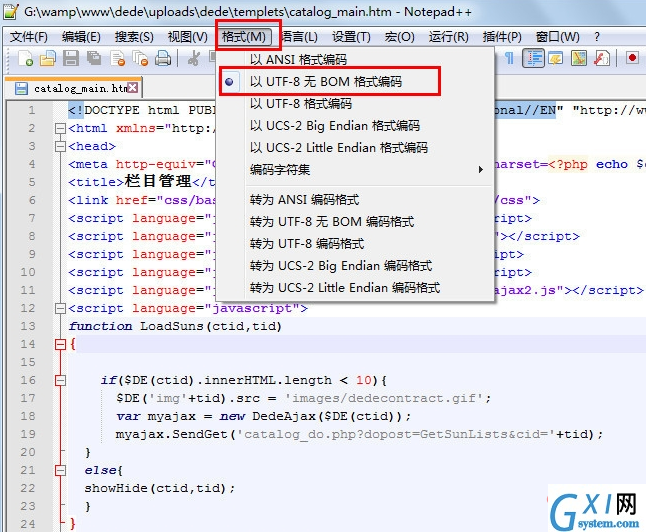The image size is (646, 532).
Task: Click line number 19 in the margin
Action: 28,434
